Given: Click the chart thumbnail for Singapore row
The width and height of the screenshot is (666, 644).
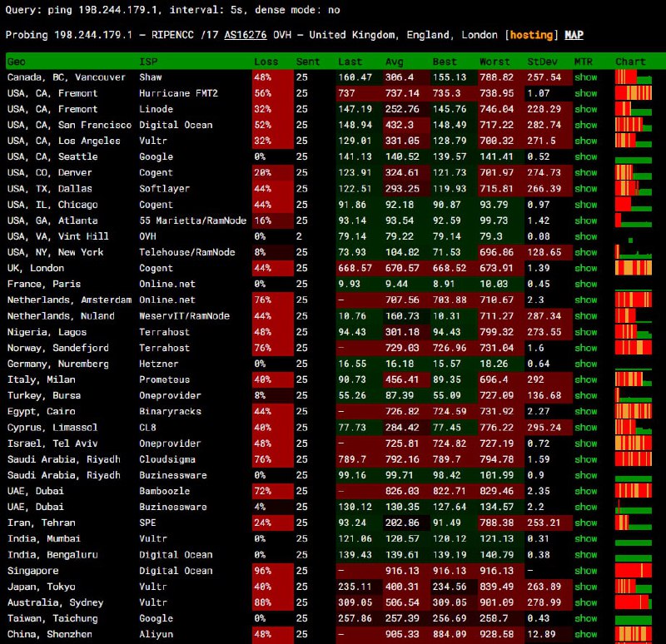Looking at the screenshot, I should (x=633, y=571).
